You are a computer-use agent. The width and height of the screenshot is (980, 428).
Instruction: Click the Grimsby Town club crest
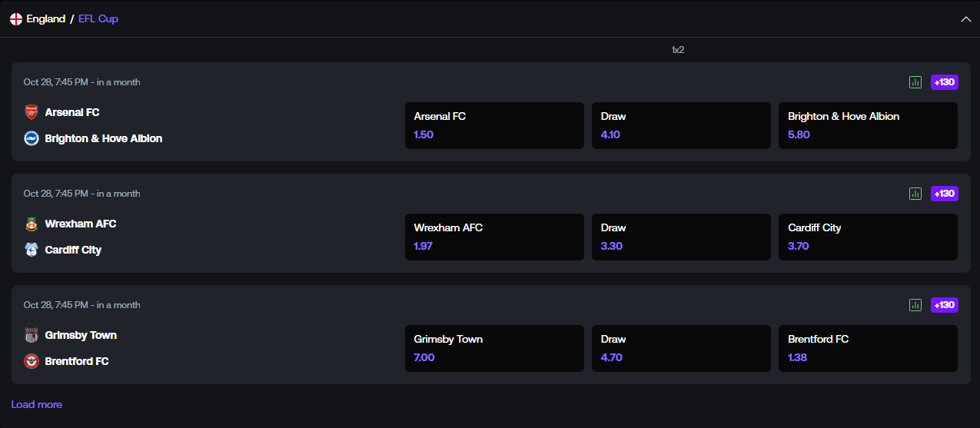[31, 335]
